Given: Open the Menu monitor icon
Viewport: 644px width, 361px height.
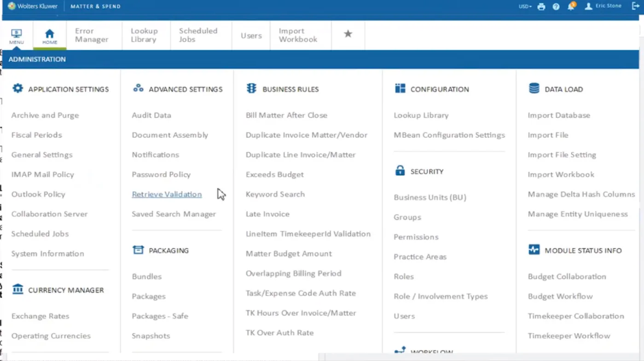Looking at the screenshot, I should (17, 36).
